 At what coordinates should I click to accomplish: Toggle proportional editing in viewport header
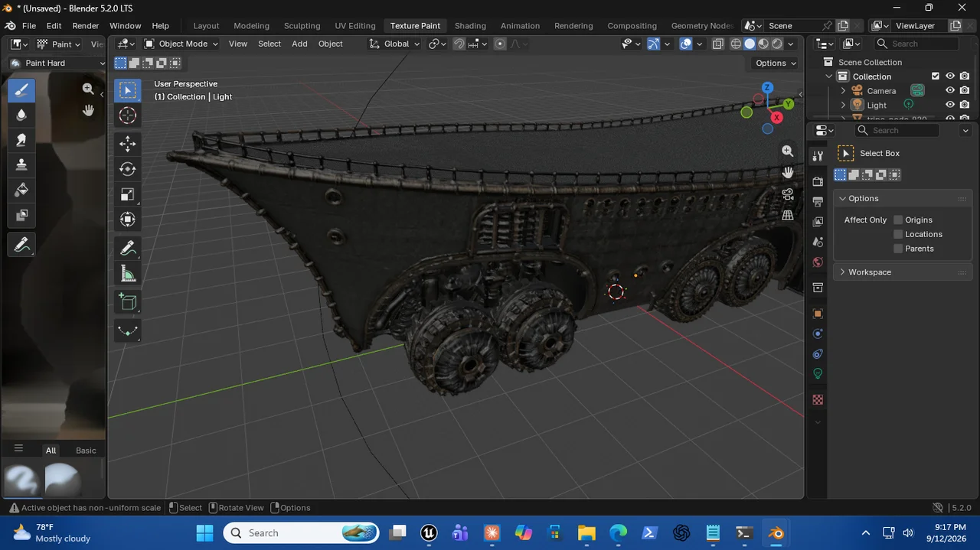(501, 44)
